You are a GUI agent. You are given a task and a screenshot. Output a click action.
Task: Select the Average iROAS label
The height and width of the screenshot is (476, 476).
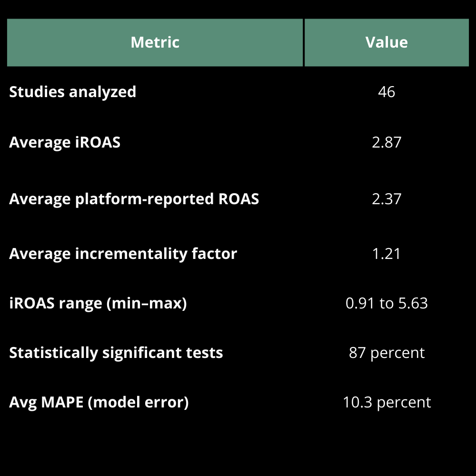65,142
